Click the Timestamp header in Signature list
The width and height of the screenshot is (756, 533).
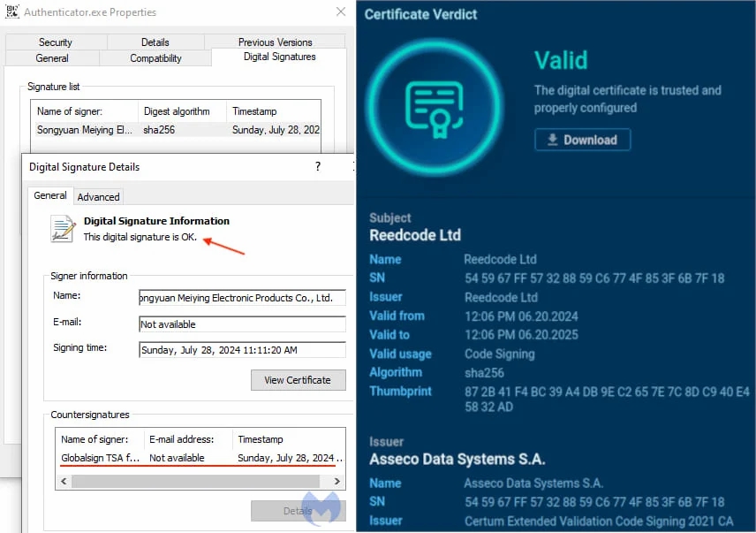274,111
